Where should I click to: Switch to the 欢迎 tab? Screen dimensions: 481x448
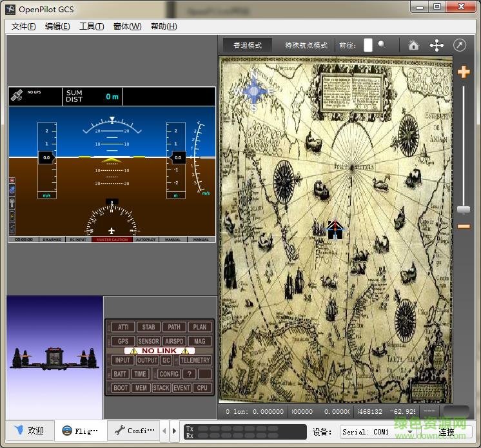[x=30, y=431]
